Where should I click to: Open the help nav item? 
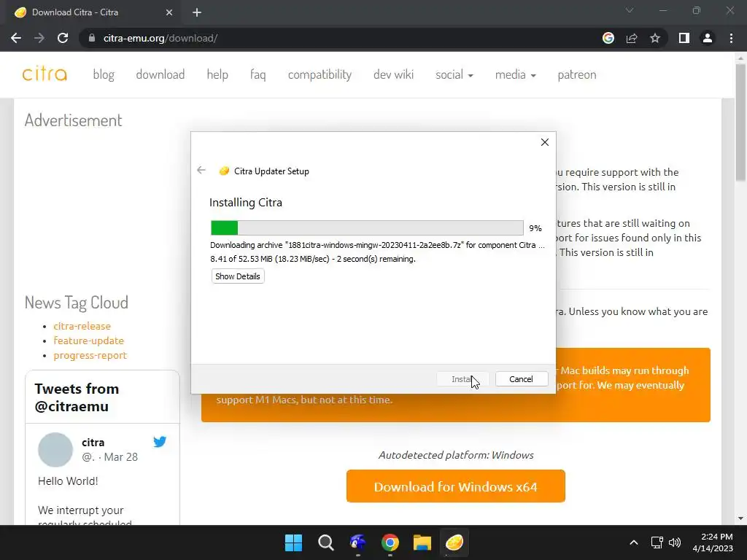coord(217,74)
